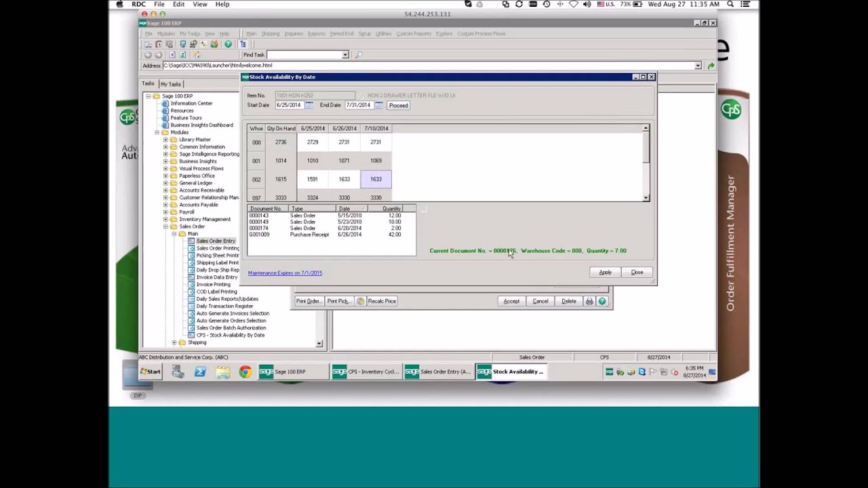Expand the Inventory Management node
The image size is (868, 488).
click(x=165, y=220)
